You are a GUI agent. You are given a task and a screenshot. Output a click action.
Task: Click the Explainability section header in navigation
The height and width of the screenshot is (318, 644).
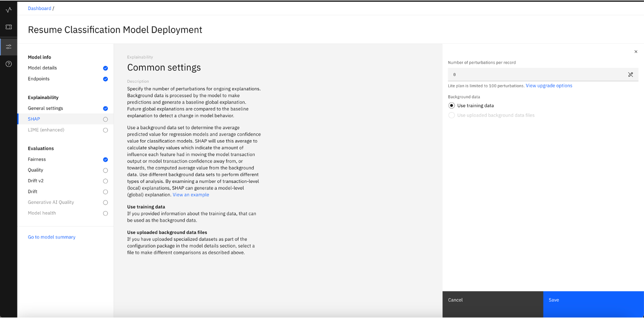pos(43,98)
